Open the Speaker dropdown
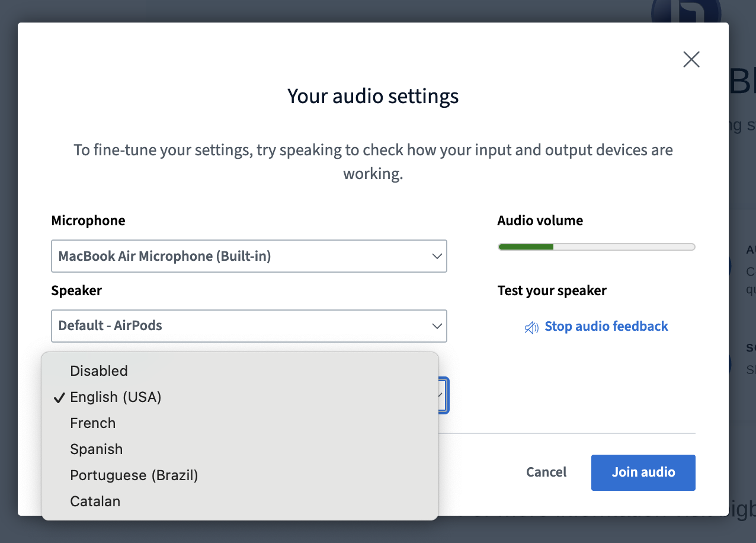The width and height of the screenshot is (756, 543). [249, 326]
